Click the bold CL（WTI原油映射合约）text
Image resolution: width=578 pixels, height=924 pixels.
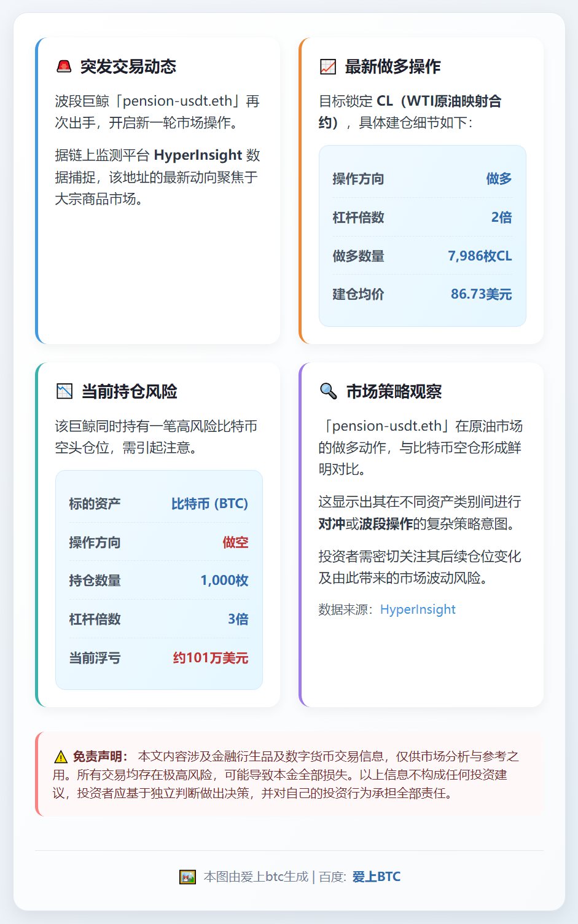pyautogui.click(x=410, y=112)
